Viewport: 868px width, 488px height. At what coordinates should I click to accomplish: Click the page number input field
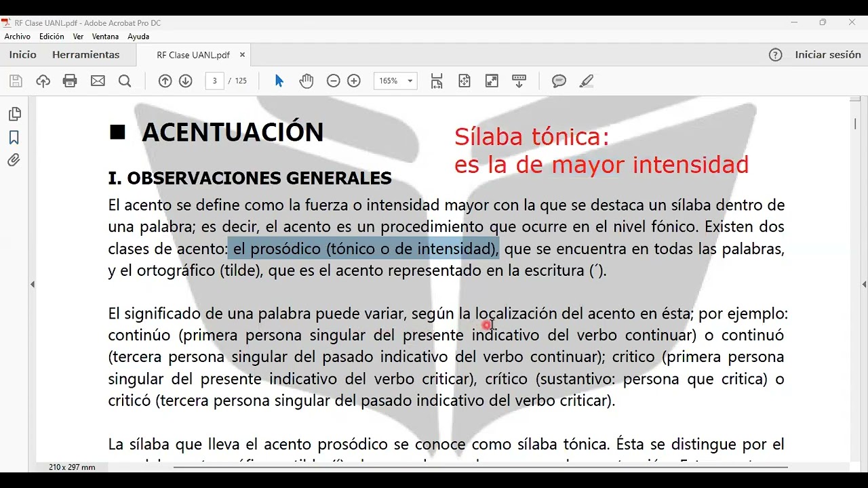[214, 81]
